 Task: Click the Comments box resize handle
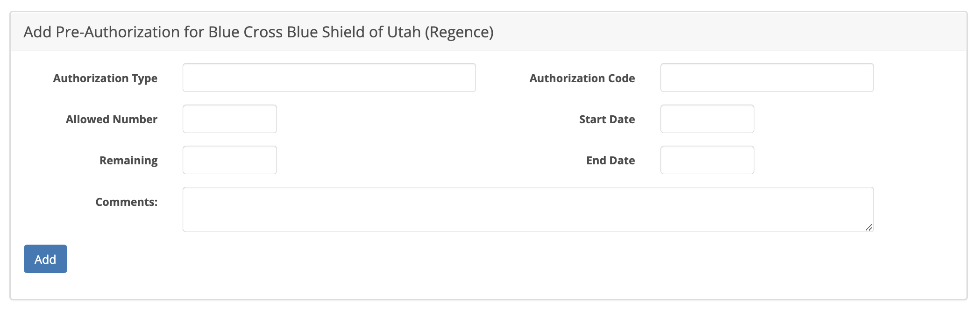[868, 227]
